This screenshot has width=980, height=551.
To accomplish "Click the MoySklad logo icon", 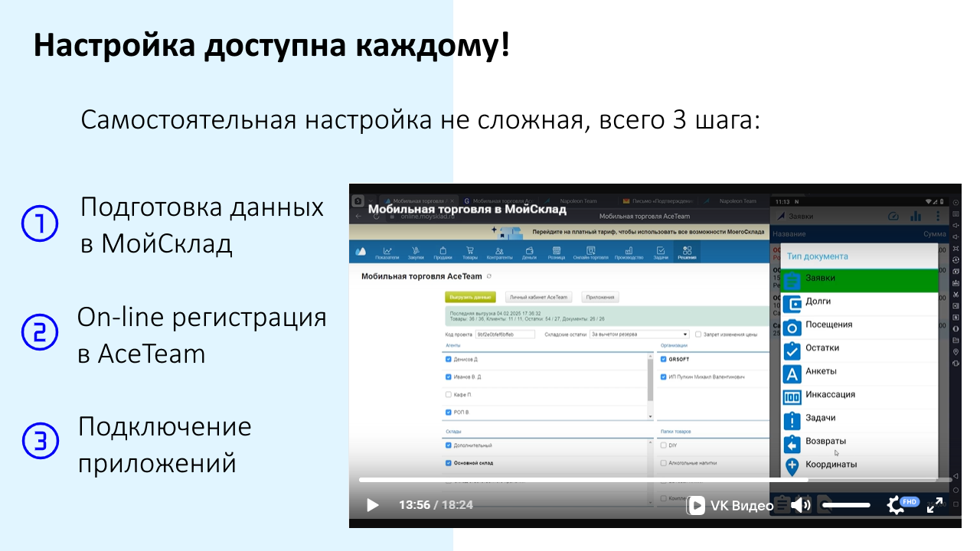I will click(x=361, y=252).
